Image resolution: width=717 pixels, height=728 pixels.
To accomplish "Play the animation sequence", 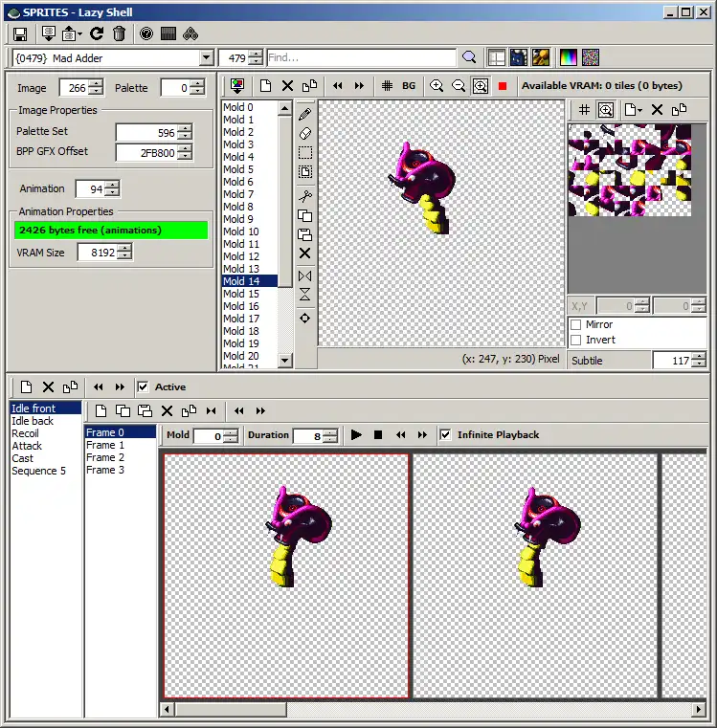I will (x=356, y=435).
